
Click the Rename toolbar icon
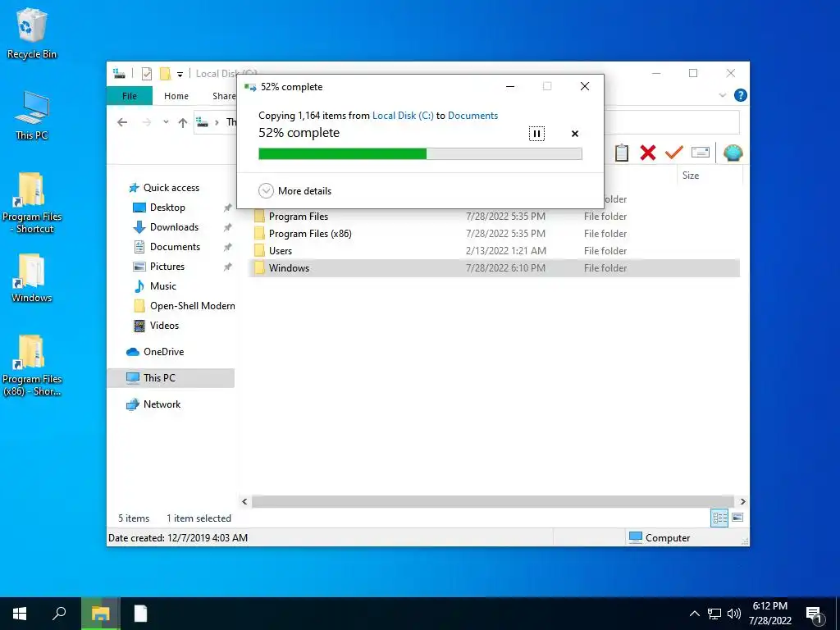(x=701, y=153)
